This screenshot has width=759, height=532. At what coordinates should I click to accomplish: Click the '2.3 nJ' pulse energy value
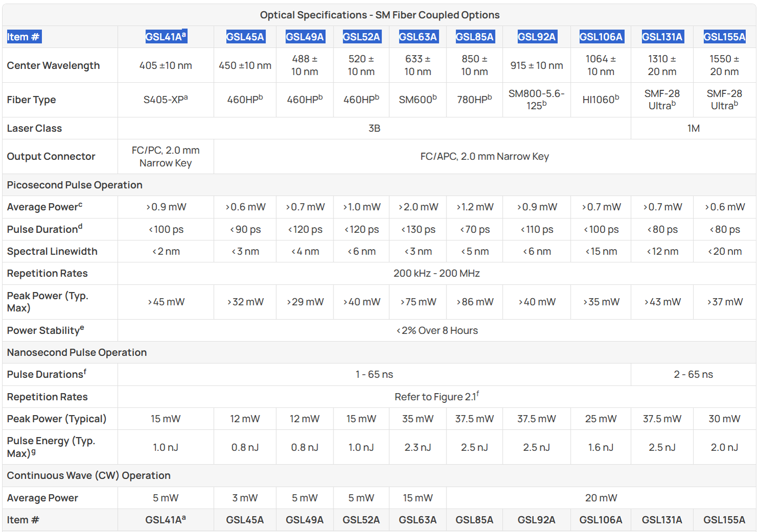418,447
